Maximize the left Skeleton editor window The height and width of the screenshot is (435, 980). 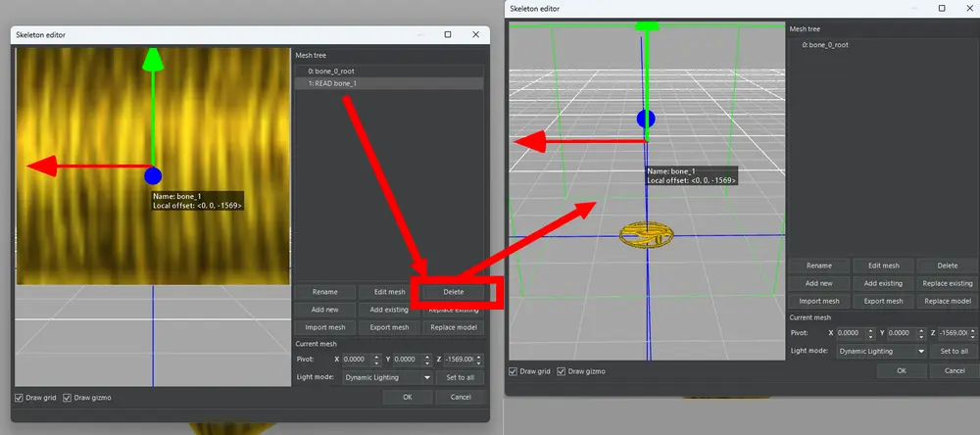tap(448, 34)
